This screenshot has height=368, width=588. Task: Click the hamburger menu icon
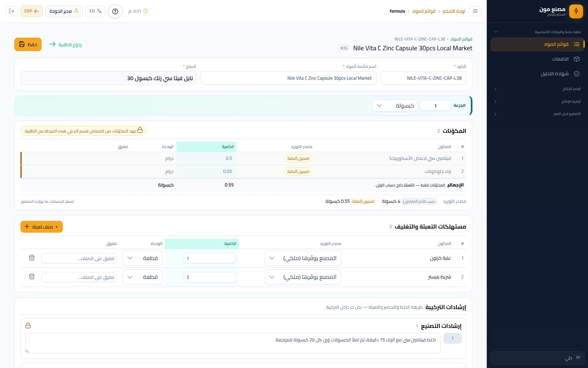[475, 11]
